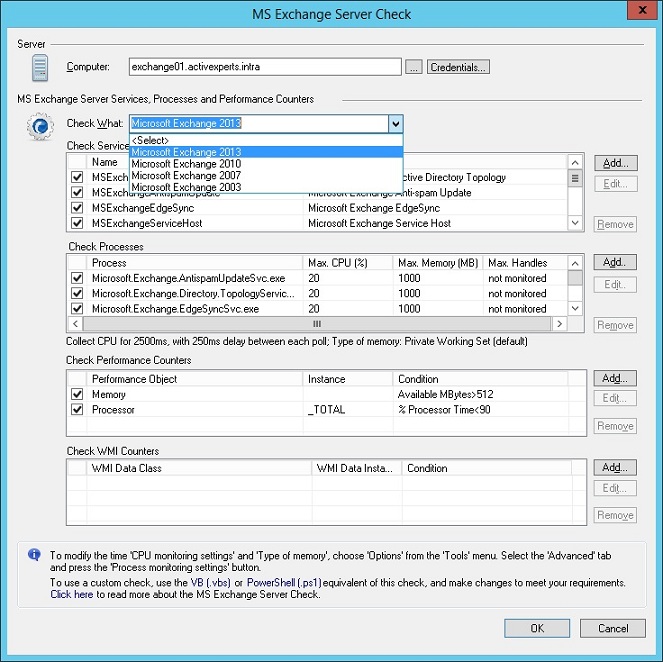This screenshot has height=662, width=663.
Task: Toggle the checkbox of the first MSExch service row
Action: point(77,177)
